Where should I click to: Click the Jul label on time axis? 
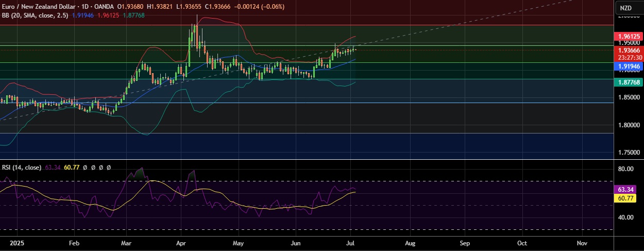(350, 242)
